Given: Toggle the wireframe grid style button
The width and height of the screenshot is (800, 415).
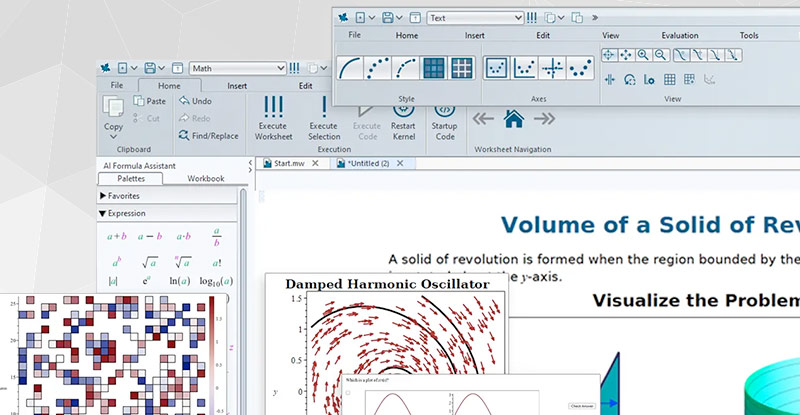Looking at the screenshot, I should pyautogui.click(x=461, y=67).
